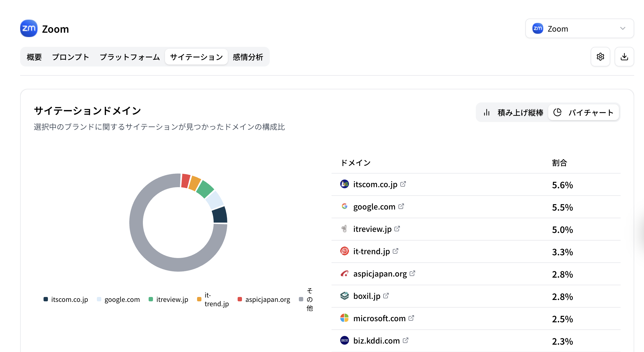Open the google.com domain link
Image resolution: width=644 pixels, height=352 pixels.
coord(374,207)
